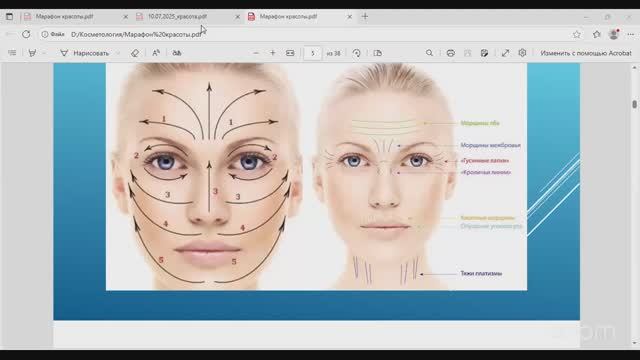Screen dimensions: 640x360
Task: Select the Highlight marker tool
Action: [x=32, y=53]
